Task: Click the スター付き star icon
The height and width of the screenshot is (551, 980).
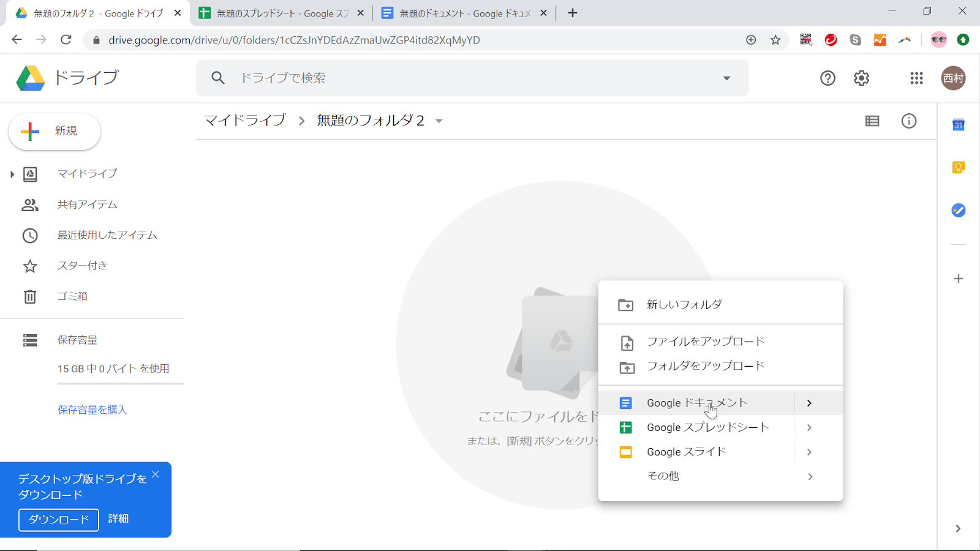Action: pyautogui.click(x=30, y=266)
